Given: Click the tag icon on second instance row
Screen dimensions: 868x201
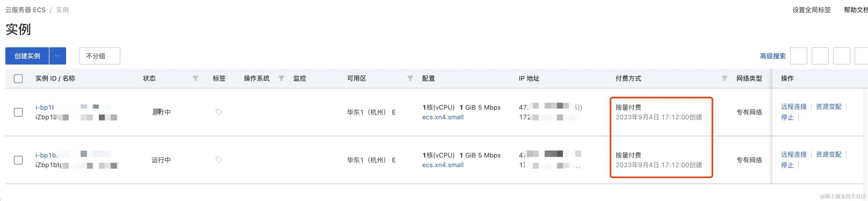Looking at the screenshot, I should point(219,160).
